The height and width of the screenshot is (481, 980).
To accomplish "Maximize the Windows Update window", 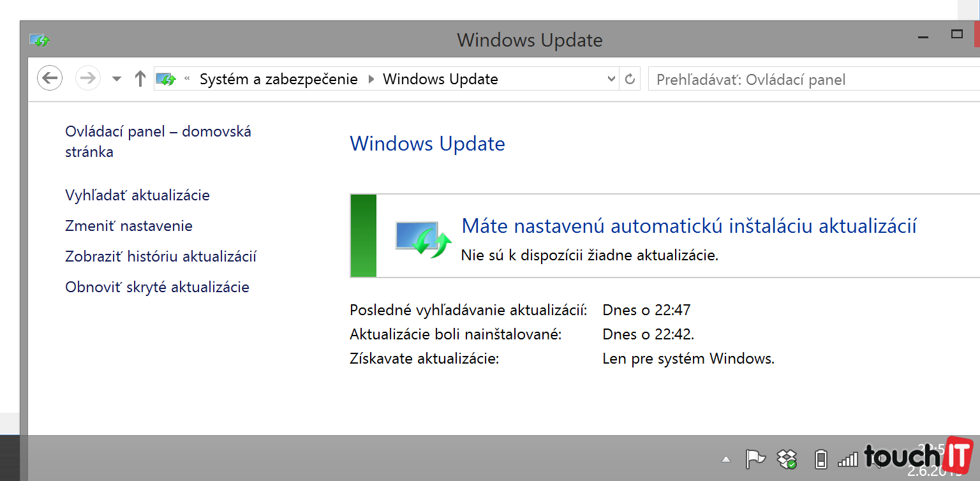I will tap(956, 34).
